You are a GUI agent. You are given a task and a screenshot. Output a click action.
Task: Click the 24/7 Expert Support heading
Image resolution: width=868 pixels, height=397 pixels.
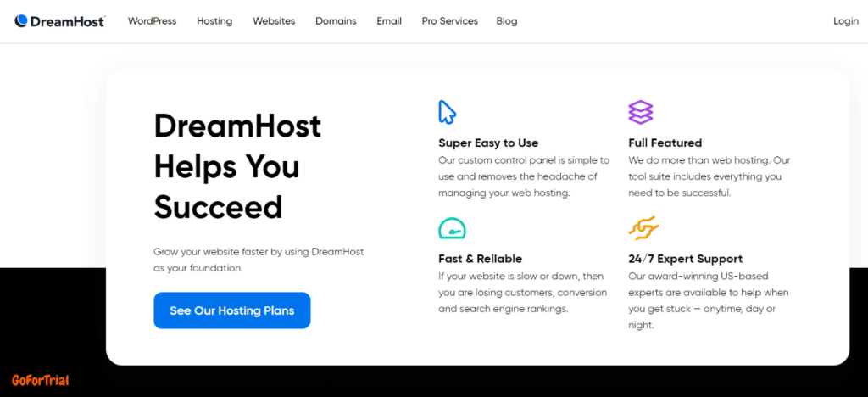click(685, 259)
